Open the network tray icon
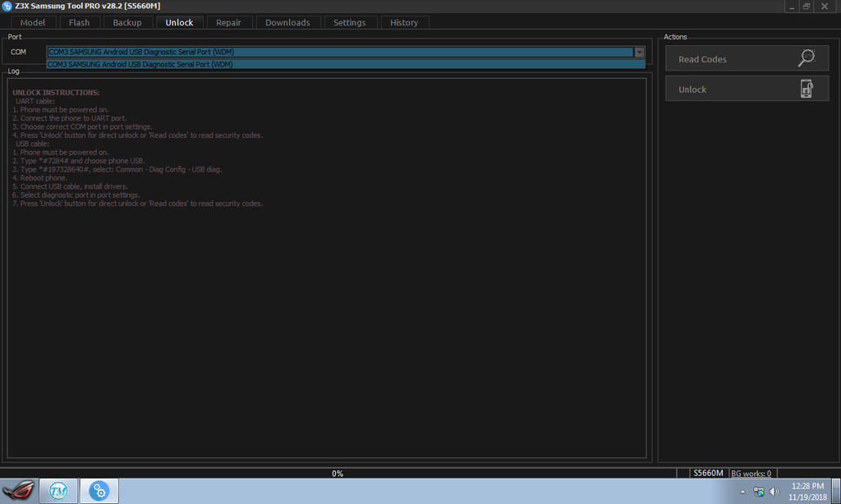 tap(758, 492)
